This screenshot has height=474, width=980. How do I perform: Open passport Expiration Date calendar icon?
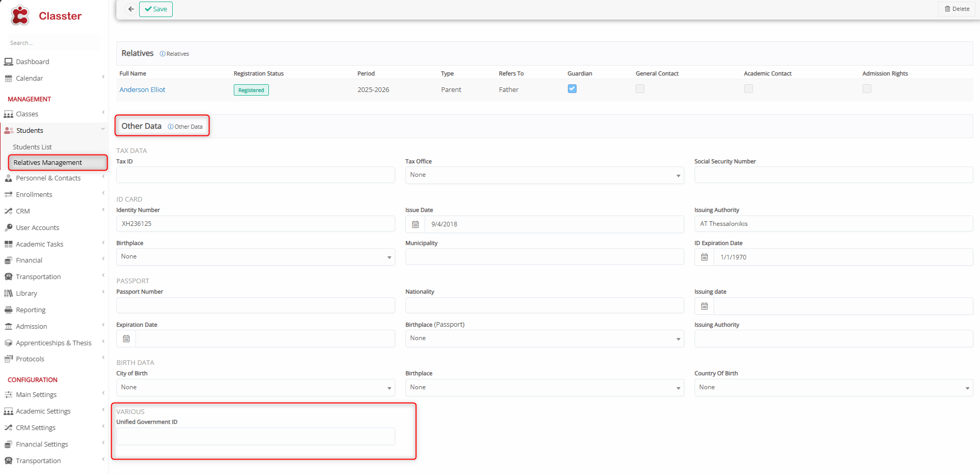pyautogui.click(x=126, y=339)
